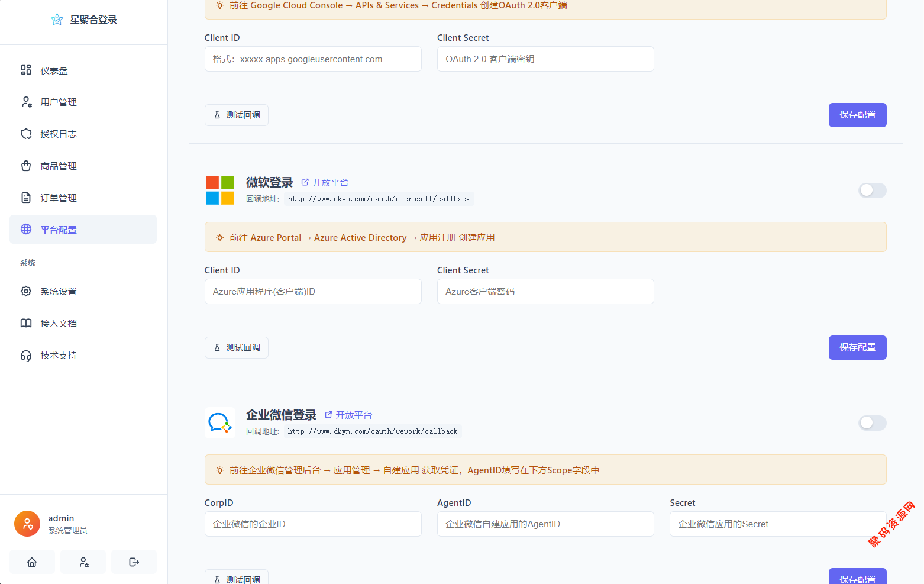Enable the 微软登录 toggle switch

(872, 191)
